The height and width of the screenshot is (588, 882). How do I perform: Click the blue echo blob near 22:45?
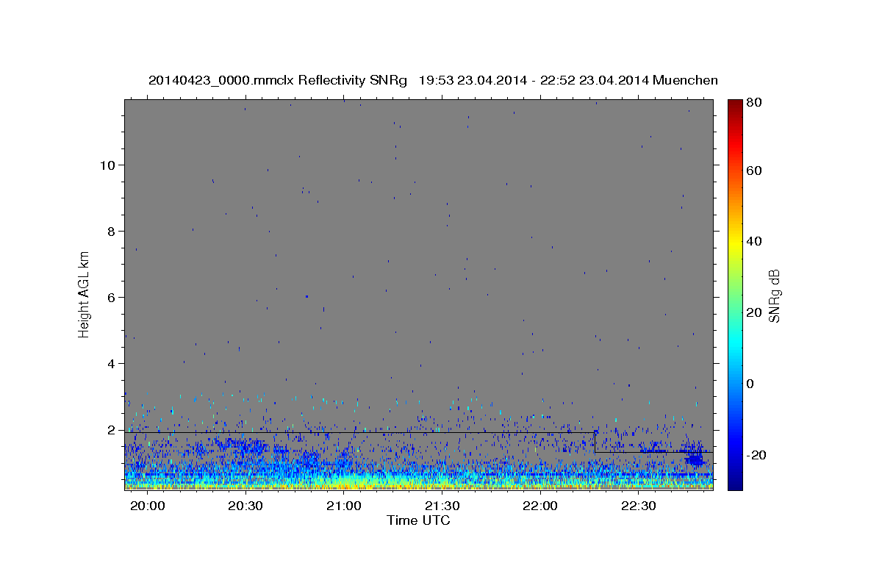[x=694, y=459]
